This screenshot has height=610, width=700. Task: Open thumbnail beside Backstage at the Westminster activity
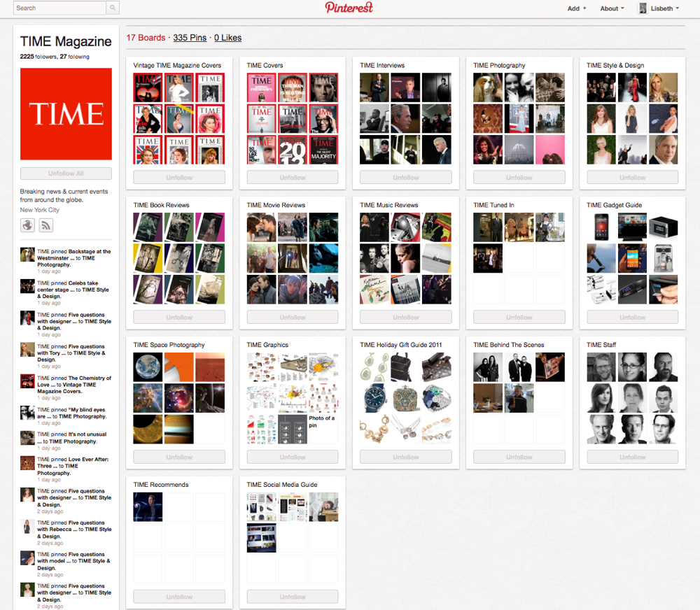click(27, 255)
